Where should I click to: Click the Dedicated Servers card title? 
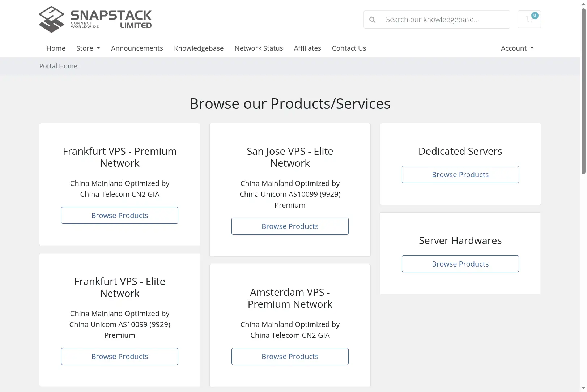click(460, 151)
